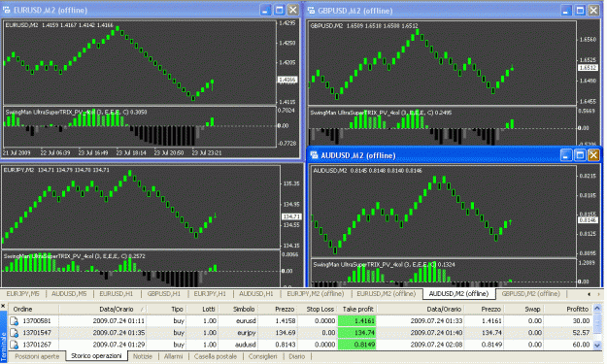Activate the EURJPY,M2 (offline) tab
The width and height of the screenshot is (607, 364).
(316, 294)
